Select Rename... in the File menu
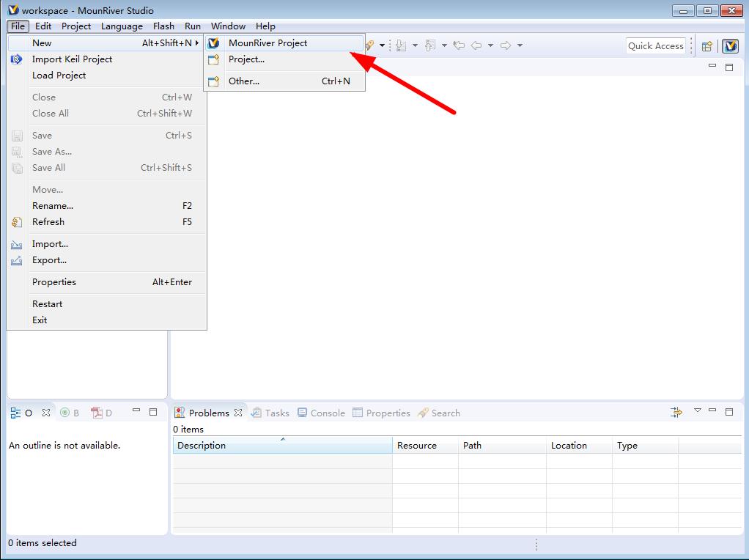Viewport: 749px width, 560px height. click(x=106, y=206)
